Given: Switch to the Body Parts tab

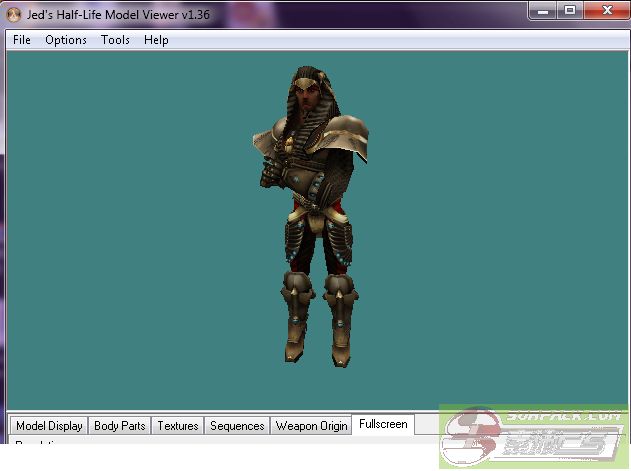Looking at the screenshot, I should tap(120, 426).
